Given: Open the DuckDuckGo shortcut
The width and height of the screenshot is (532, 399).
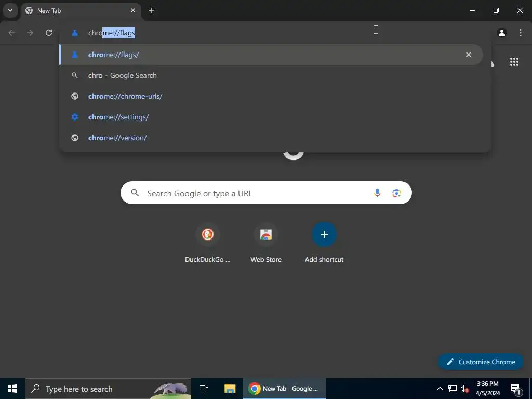Looking at the screenshot, I should 208,243.
